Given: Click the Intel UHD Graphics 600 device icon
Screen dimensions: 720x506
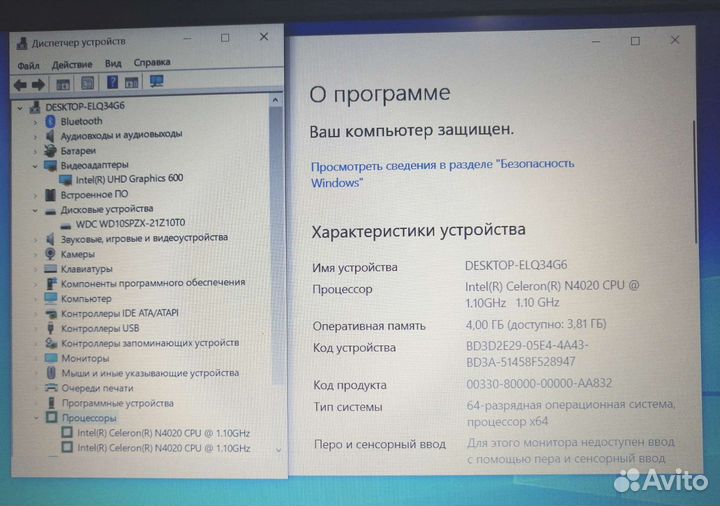Looking at the screenshot, I should coord(66,180).
